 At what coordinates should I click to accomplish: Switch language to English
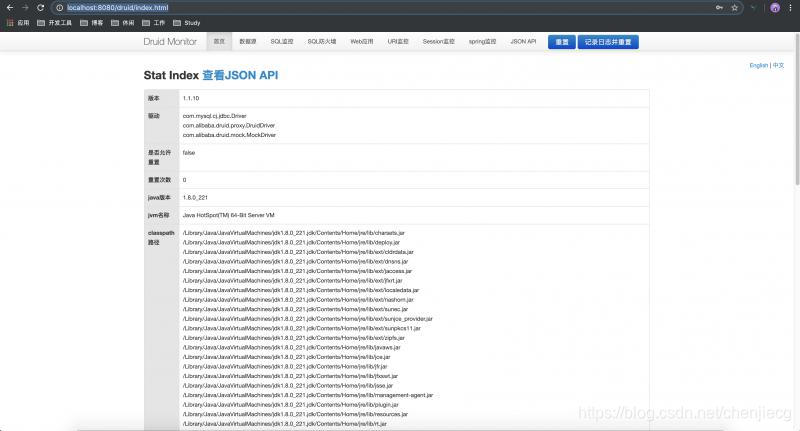tap(759, 65)
